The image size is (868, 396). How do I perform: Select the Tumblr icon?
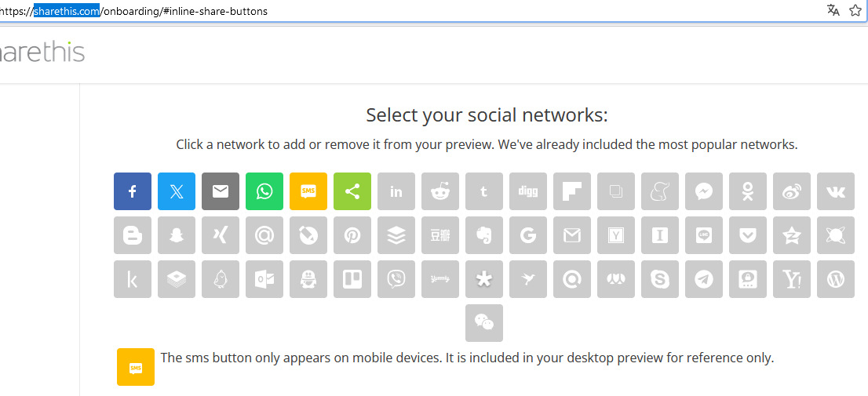pos(484,191)
